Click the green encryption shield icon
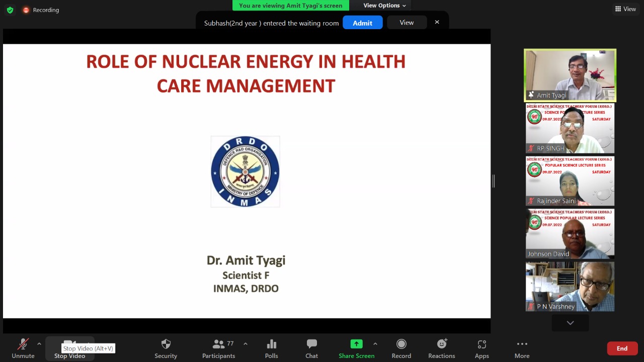 (10, 10)
